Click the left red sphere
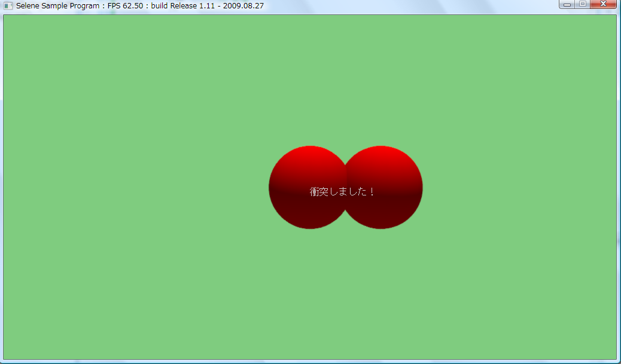This screenshot has width=621, height=364. (308, 187)
